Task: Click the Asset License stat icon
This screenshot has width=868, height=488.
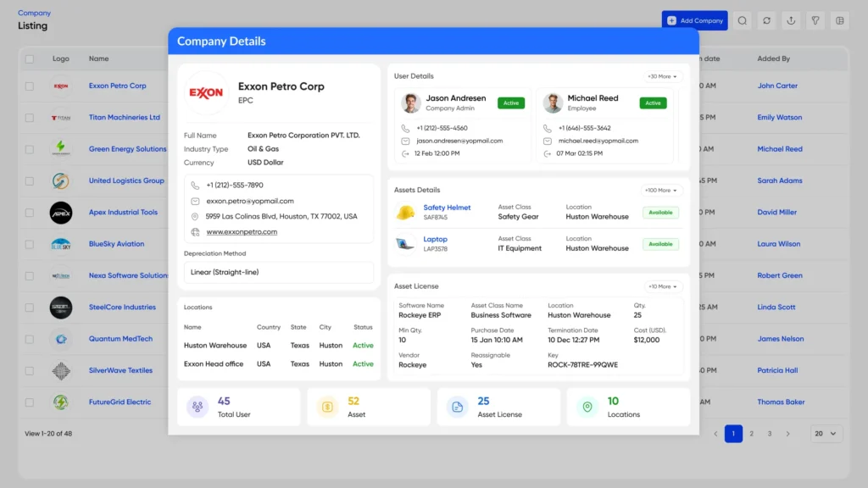Action: pyautogui.click(x=458, y=408)
